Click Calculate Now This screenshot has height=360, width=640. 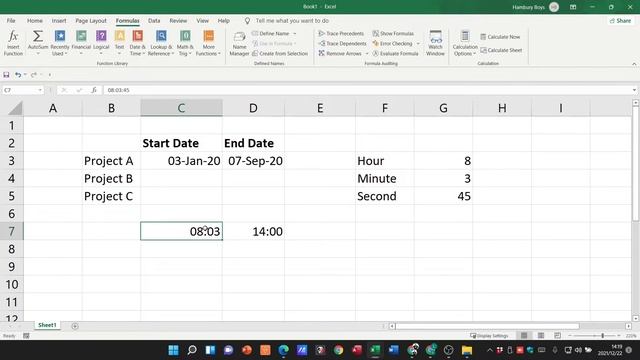[500, 37]
